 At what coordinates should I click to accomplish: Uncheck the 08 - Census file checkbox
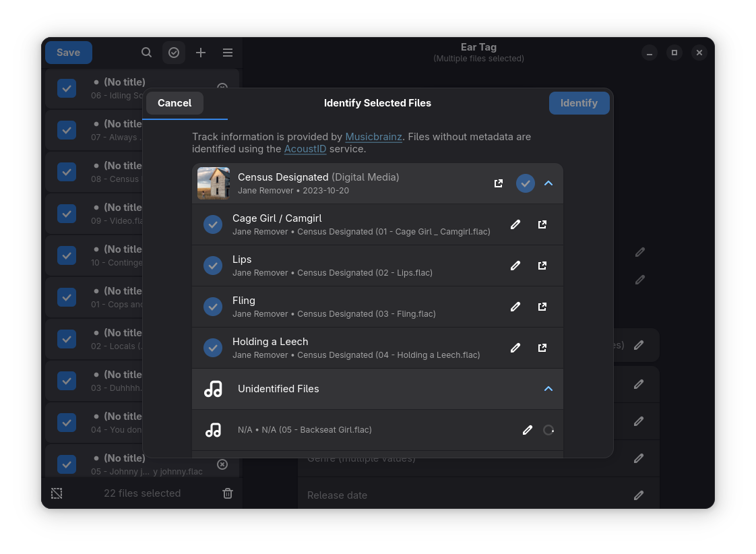67,172
